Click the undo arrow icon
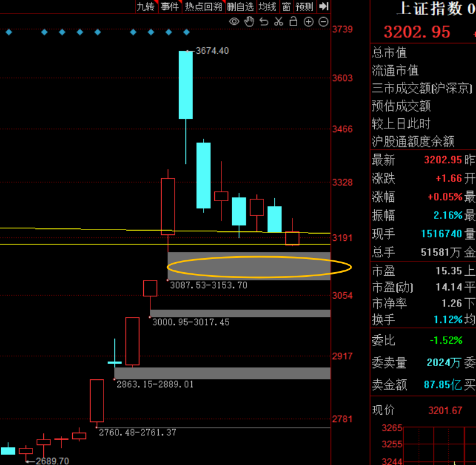 point(264,22)
